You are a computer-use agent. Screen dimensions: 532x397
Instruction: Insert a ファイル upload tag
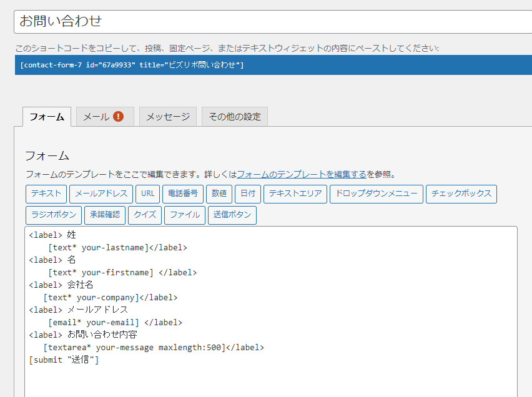[185, 215]
